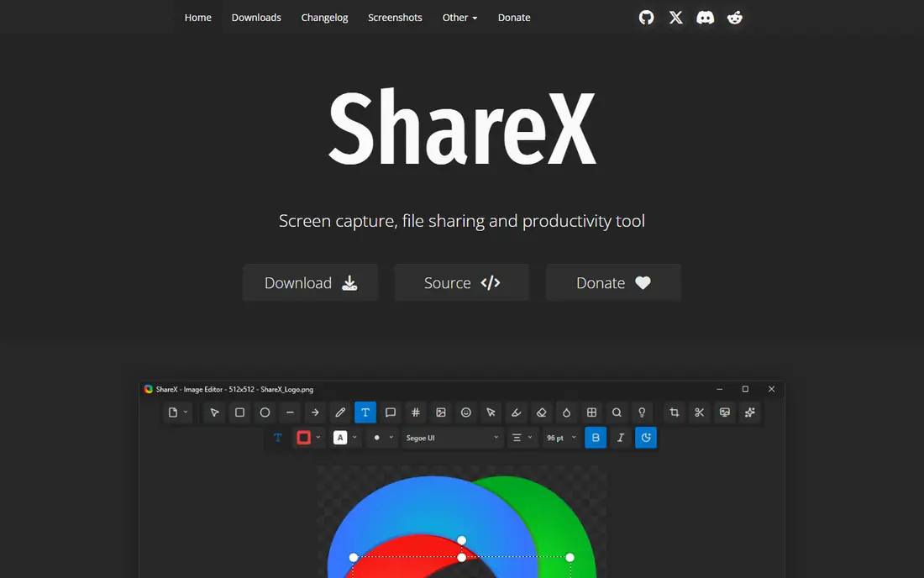924x578 pixels.
Task: Click the Donate heart button
Action: 613,283
